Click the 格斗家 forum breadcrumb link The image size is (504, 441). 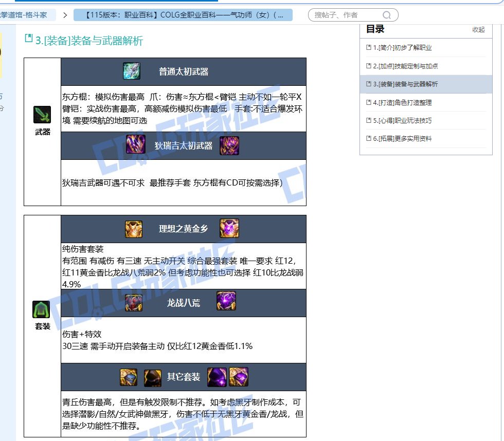26,15
